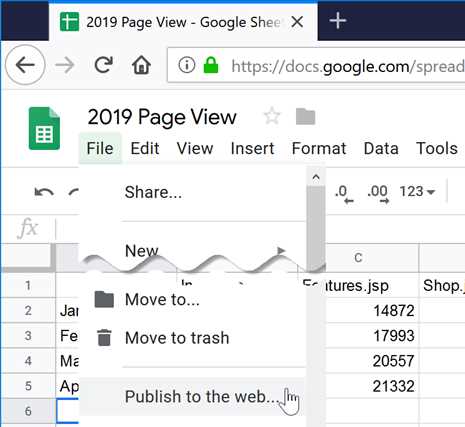The height and width of the screenshot is (427, 465).
Task: Click cell containing 21332
Action: (x=372, y=386)
